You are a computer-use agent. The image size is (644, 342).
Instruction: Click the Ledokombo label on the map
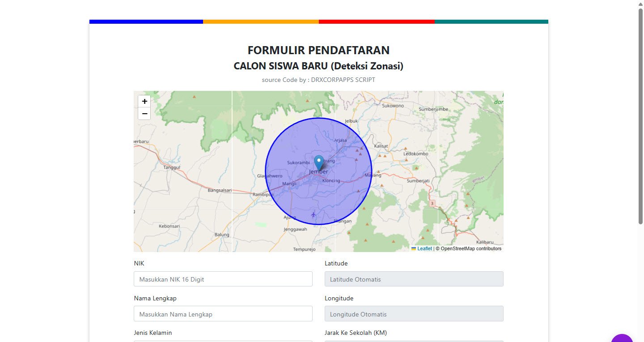coord(416,154)
